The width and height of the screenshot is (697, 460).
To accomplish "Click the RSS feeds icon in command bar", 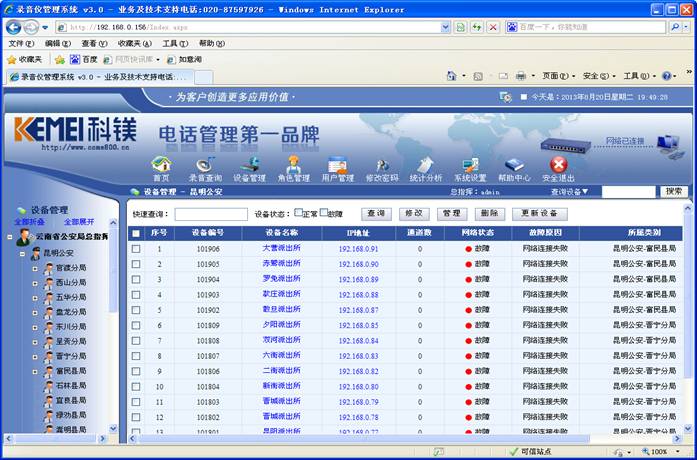I will click(x=478, y=76).
